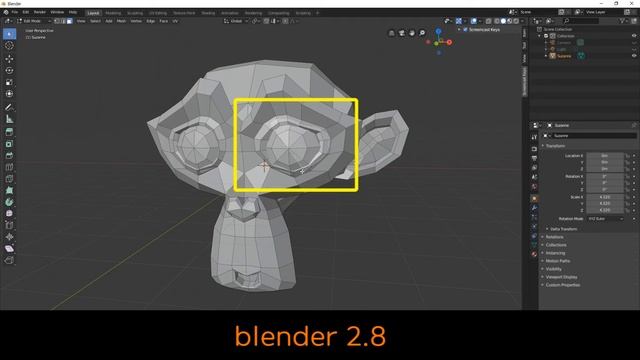Enable face select mode

click(70, 21)
